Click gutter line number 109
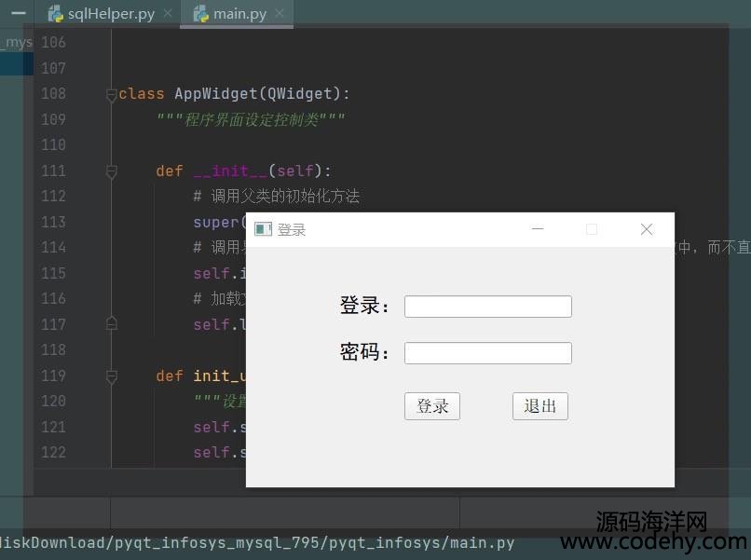This screenshot has width=751, height=560. pyautogui.click(x=54, y=119)
